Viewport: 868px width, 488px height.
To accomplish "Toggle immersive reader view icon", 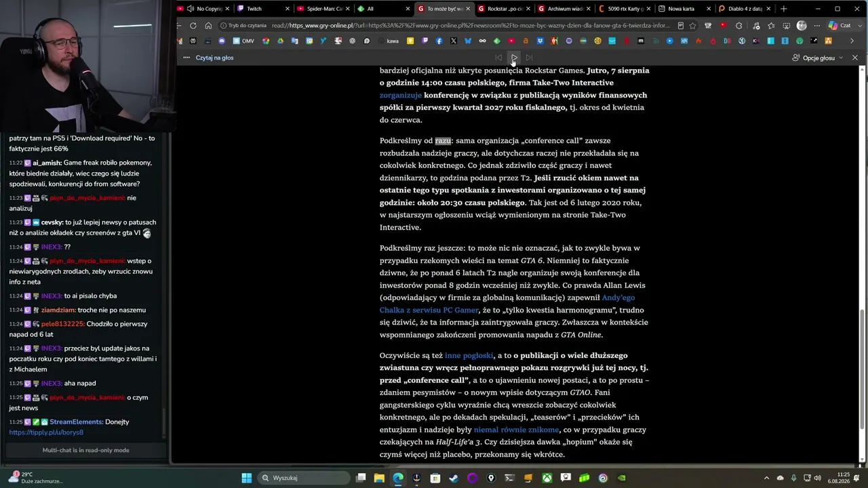I will (x=680, y=26).
